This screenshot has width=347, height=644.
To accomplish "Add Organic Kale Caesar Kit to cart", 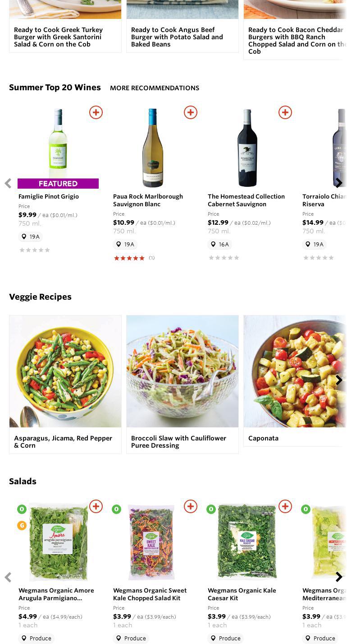I will point(285,506).
